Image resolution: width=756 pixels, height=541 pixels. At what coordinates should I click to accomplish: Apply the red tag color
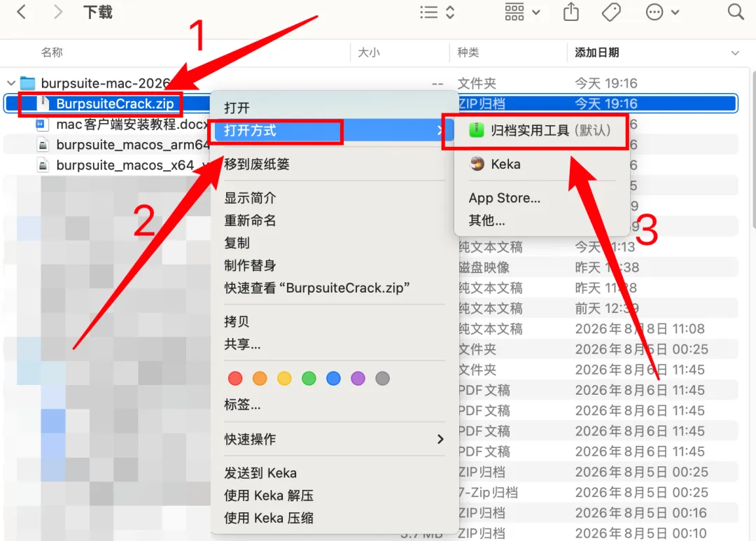[235, 379]
